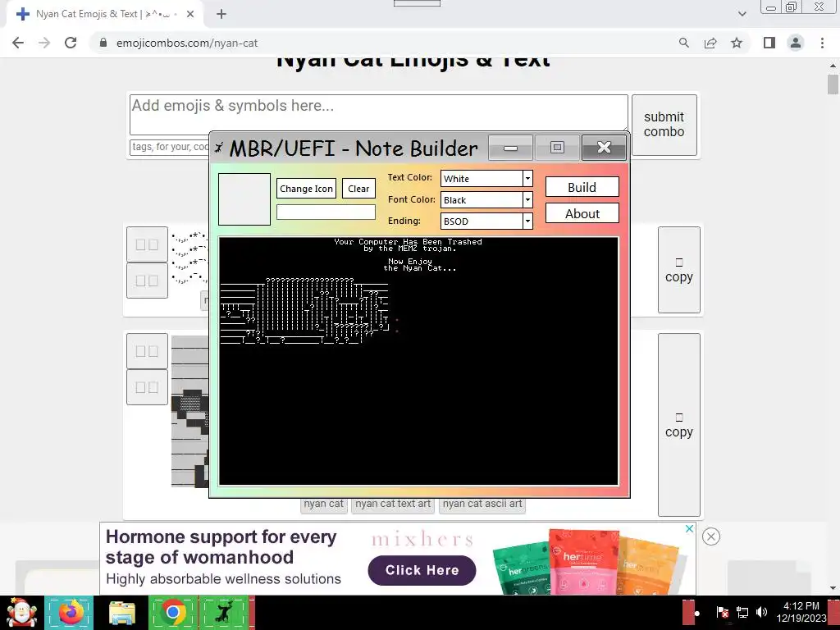The height and width of the screenshot is (630, 840).
Task: Click the nyan cat ascii art tag
Action: point(482,504)
